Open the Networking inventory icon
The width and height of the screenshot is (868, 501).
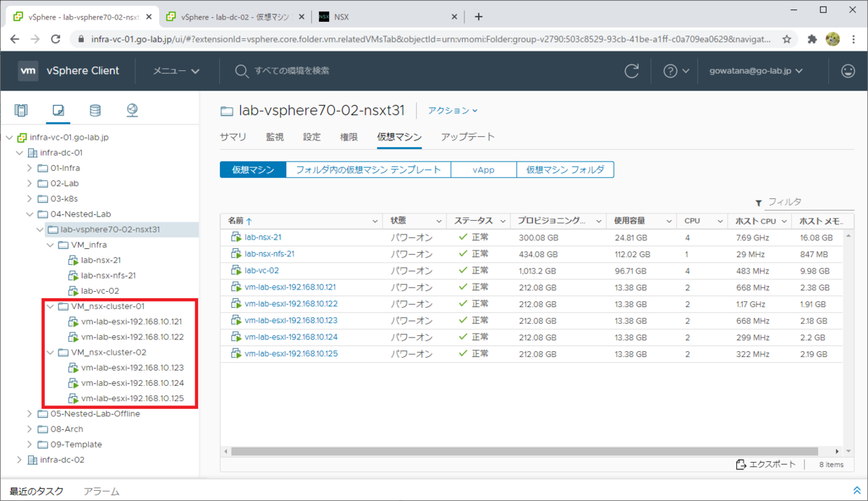132,111
